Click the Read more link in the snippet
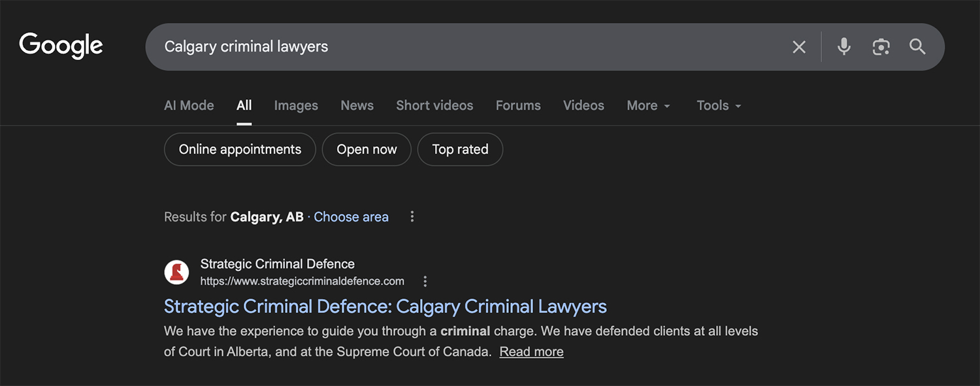Screen dimensions: 980x386 (531, 351)
